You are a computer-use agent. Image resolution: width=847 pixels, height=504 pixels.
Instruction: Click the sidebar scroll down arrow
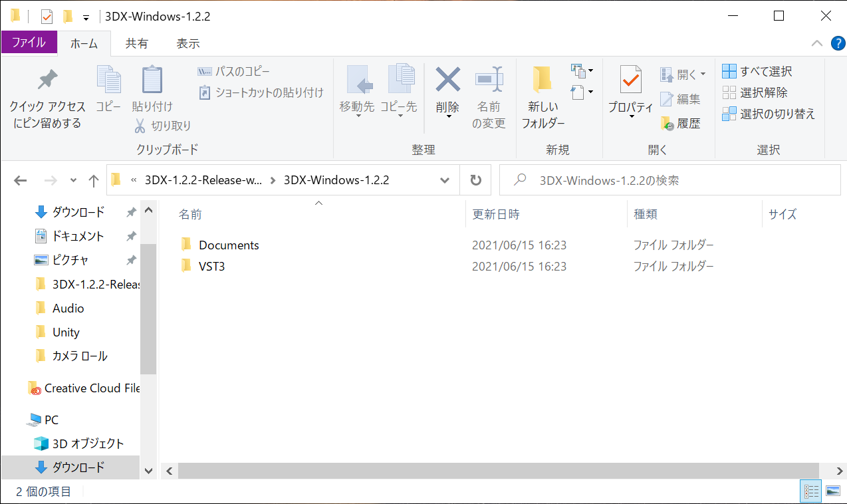point(149,471)
